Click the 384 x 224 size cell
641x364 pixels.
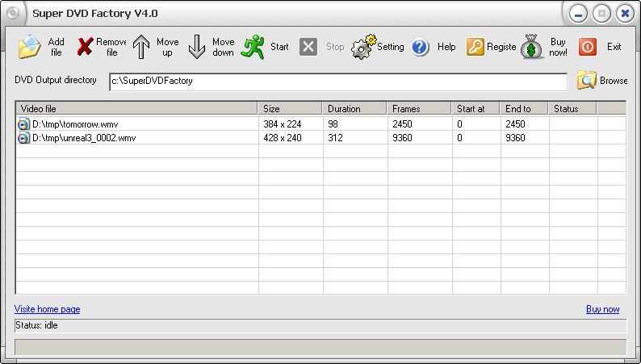click(x=283, y=123)
